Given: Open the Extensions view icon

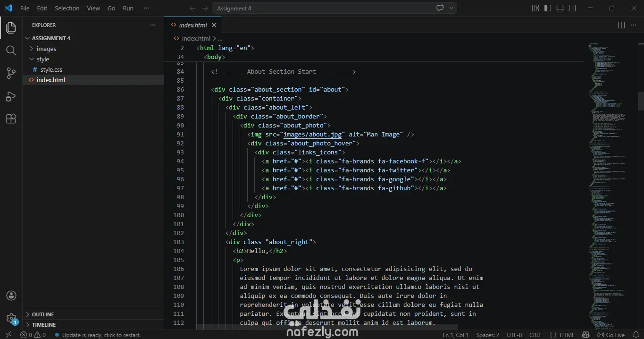Looking at the screenshot, I should (x=11, y=119).
